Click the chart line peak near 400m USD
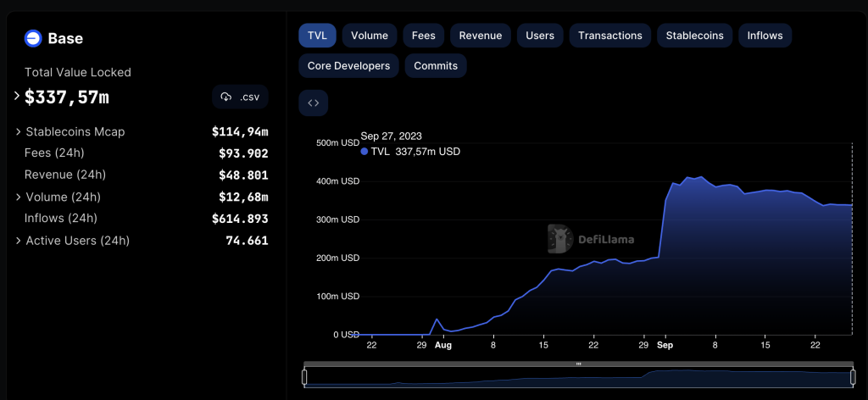Screen dimensions: 868x400 tap(701, 177)
